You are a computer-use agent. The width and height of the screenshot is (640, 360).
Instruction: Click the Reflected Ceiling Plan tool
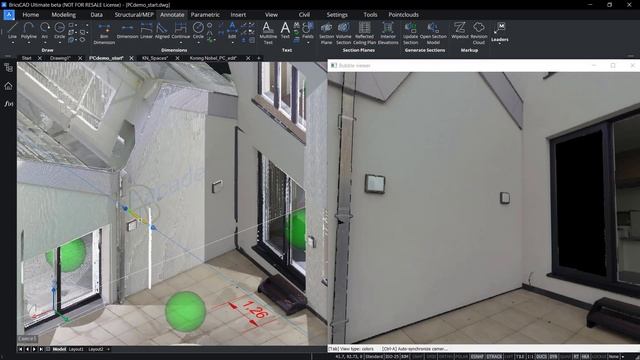364,33
